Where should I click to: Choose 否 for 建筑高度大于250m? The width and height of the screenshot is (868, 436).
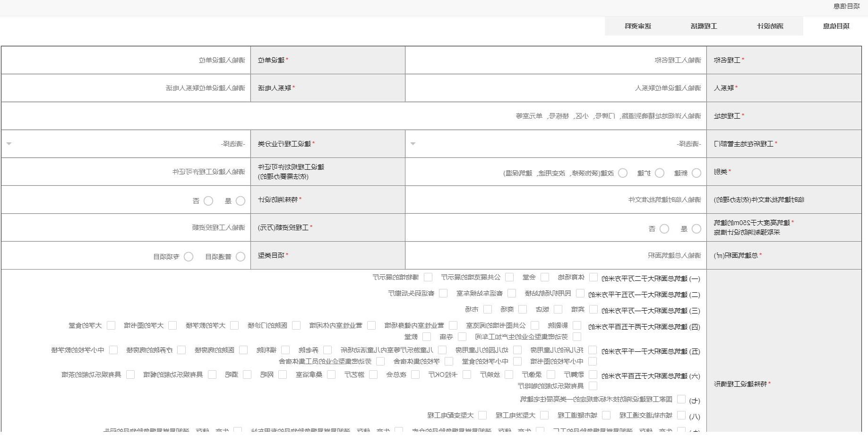tap(664, 229)
